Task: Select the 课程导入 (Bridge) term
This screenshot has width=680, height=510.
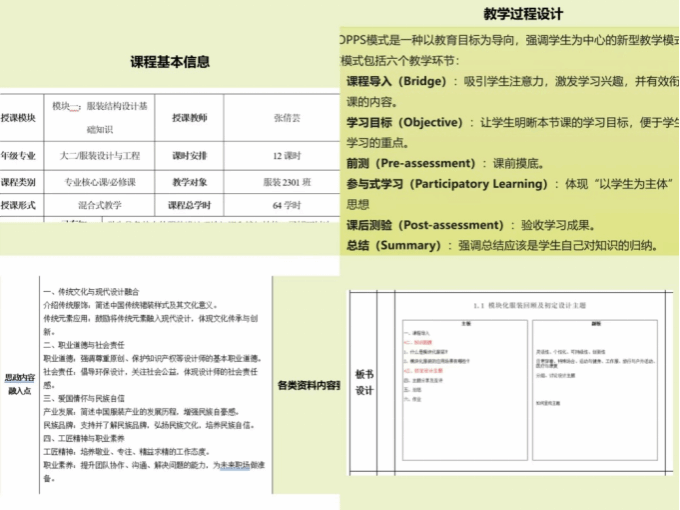Action: tap(396, 81)
